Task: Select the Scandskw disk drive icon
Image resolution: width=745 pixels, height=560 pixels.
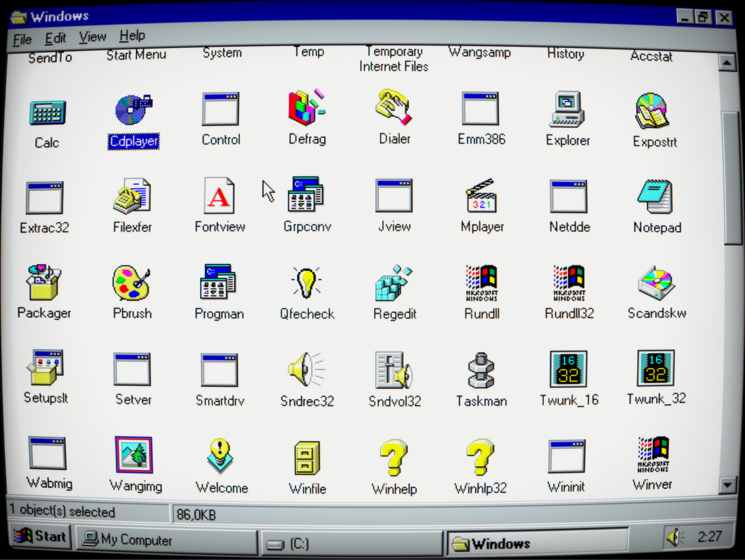Action: pyautogui.click(x=657, y=283)
